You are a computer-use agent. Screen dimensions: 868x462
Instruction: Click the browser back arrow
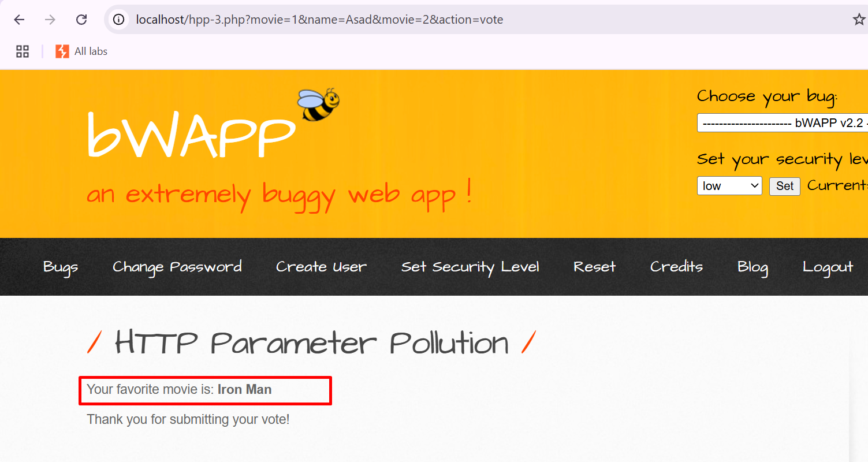[x=19, y=20]
